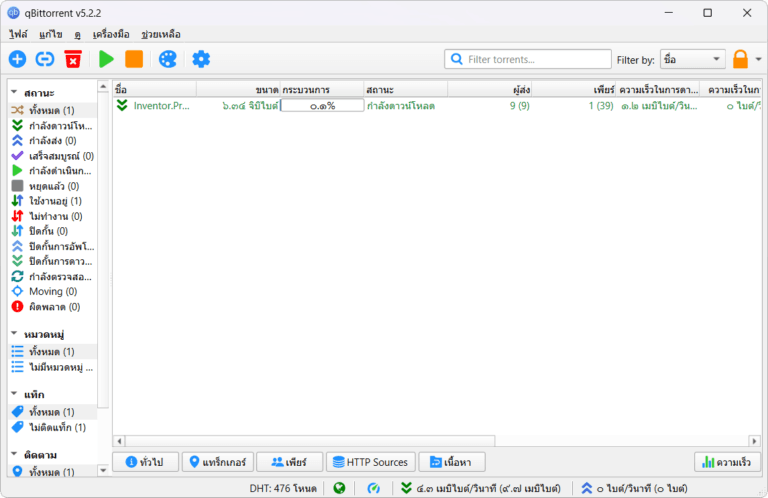Open the แทร็กเกอร์ details tab
Image resolution: width=768 pixels, height=498 pixels.
click(218, 462)
